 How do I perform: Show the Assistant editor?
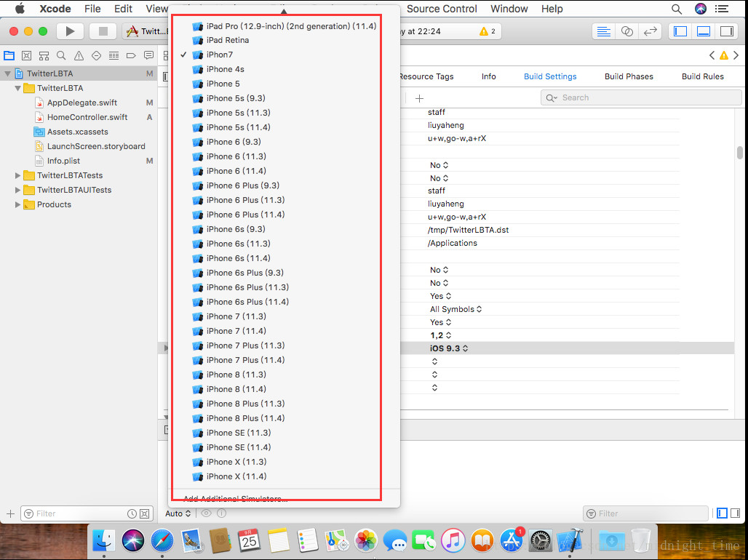pos(626,31)
